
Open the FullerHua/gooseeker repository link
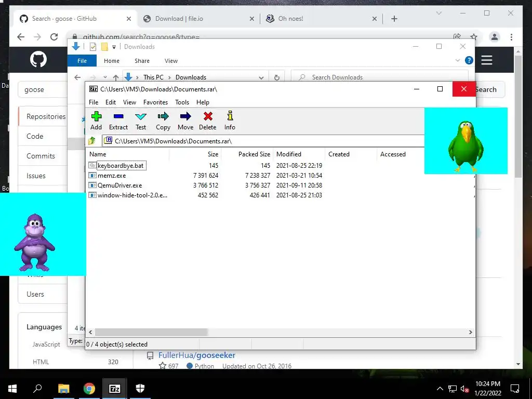[x=197, y=355]
